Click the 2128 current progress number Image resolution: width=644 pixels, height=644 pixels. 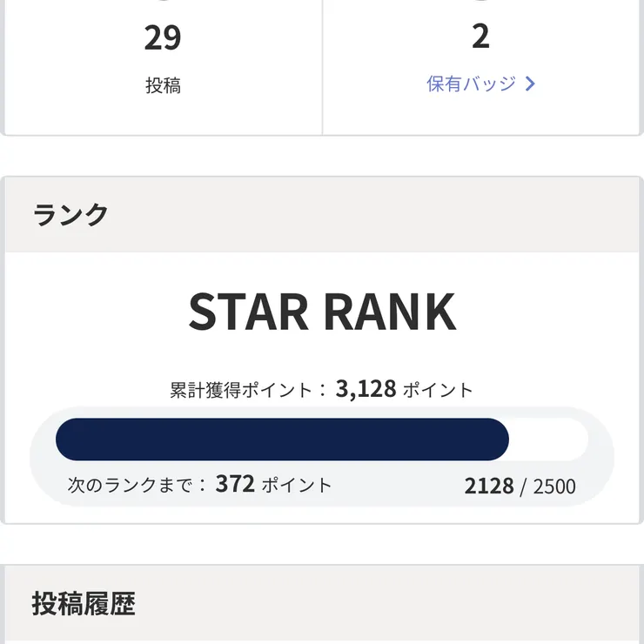489,486
